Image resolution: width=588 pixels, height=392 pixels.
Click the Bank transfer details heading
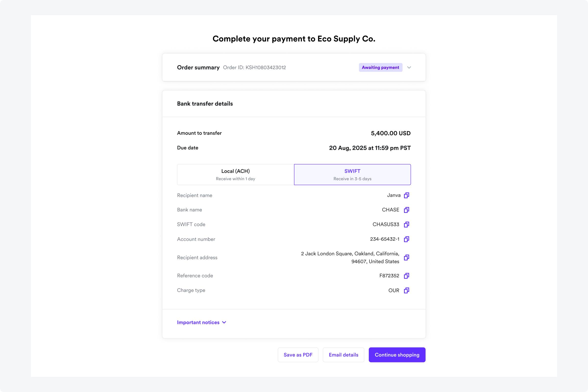pyautogui.click(x=205, y=103)
